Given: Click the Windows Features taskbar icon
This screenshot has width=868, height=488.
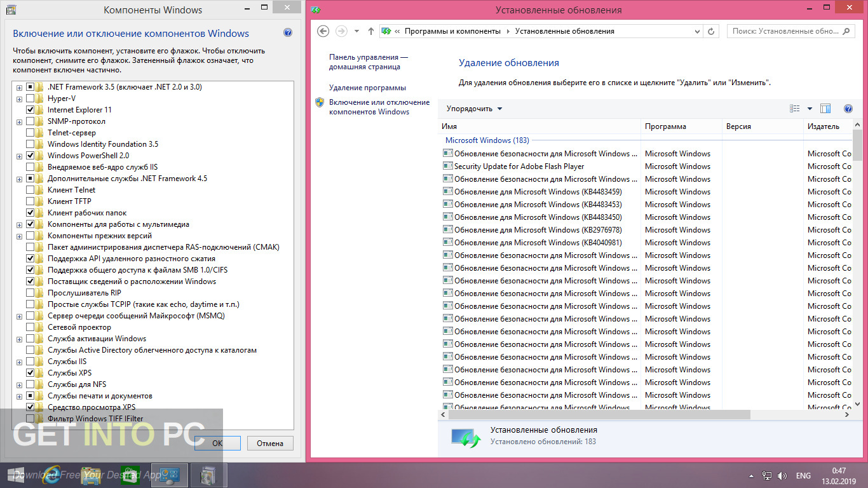Looking at the screenshot, I should (208, 475).
